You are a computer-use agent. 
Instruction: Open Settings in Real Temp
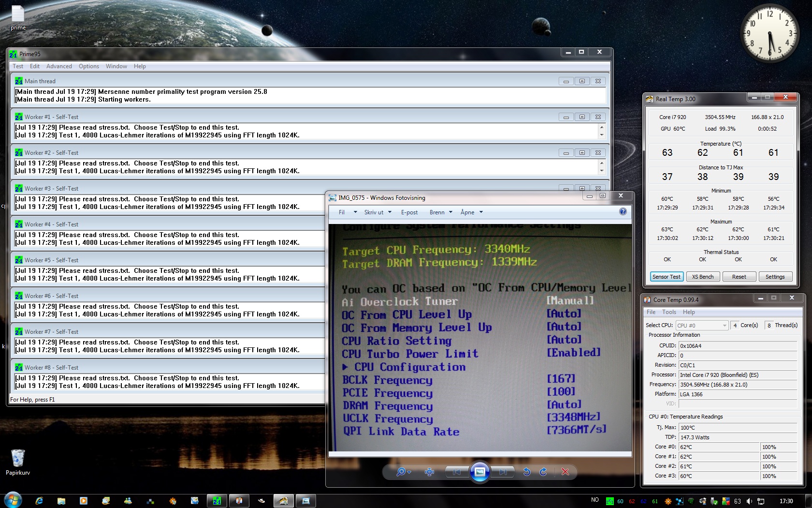(x=775, y=277)
